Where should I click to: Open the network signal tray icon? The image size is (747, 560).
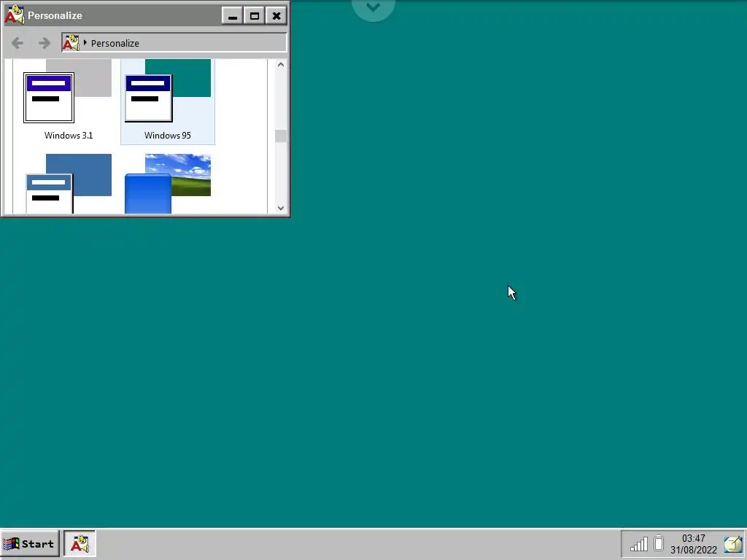(x=639, y=543)
